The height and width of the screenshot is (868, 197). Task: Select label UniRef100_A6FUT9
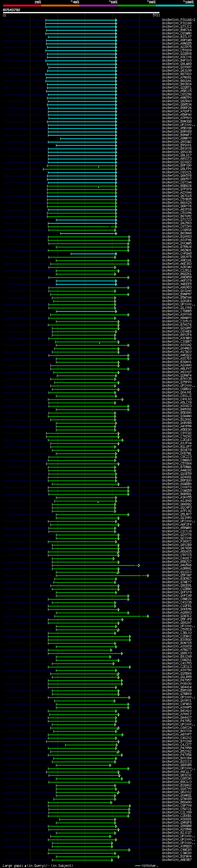[177, 281]
